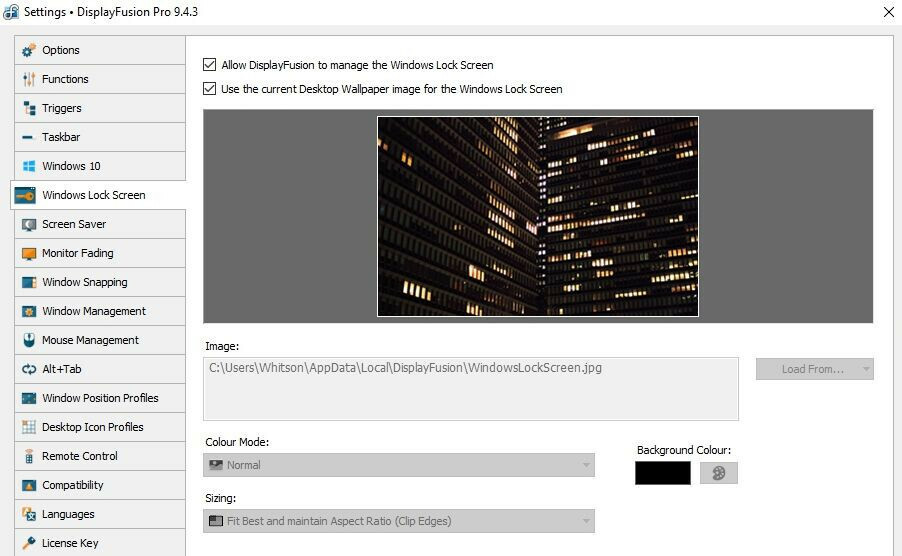Click the Alt+Tab arrows icon

tap(28, 369)
